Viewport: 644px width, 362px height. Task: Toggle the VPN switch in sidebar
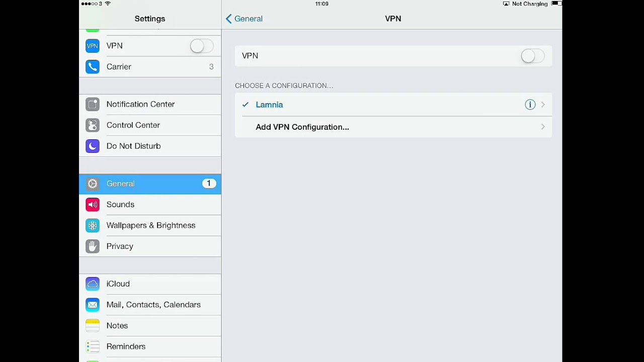tap(202, 46)
